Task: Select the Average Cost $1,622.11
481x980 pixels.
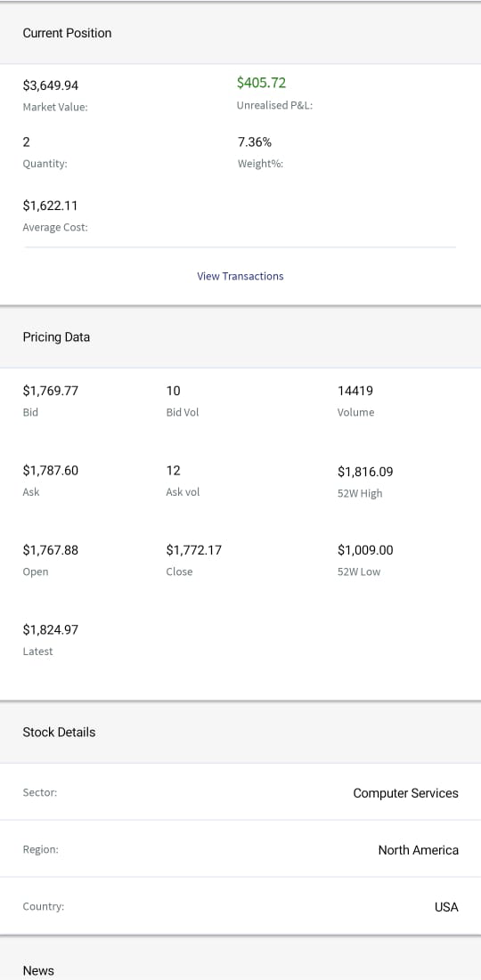Action: click(x=50, y=206)
